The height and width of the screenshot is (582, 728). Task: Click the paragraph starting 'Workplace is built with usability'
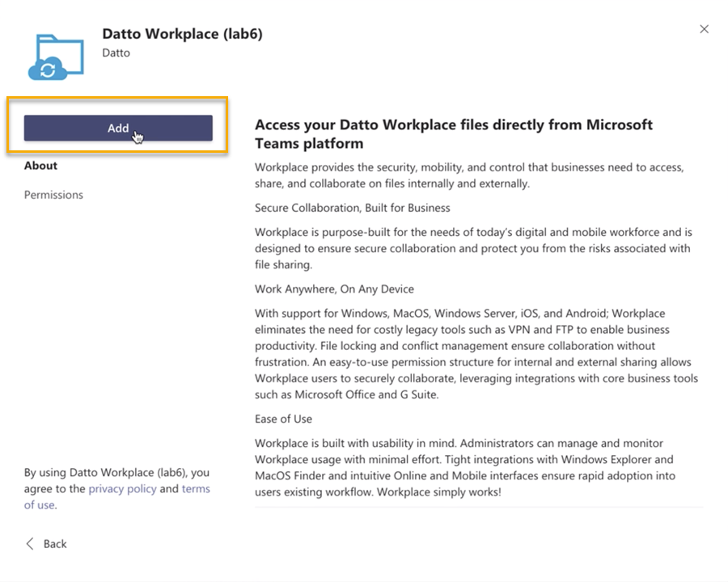pyautogui.click(x=465, y=467)
